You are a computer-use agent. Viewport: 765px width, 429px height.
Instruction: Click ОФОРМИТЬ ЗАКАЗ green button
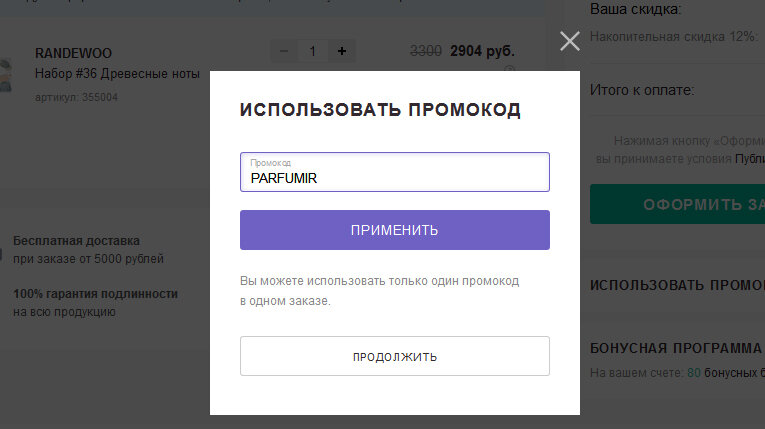pos(678,204)
